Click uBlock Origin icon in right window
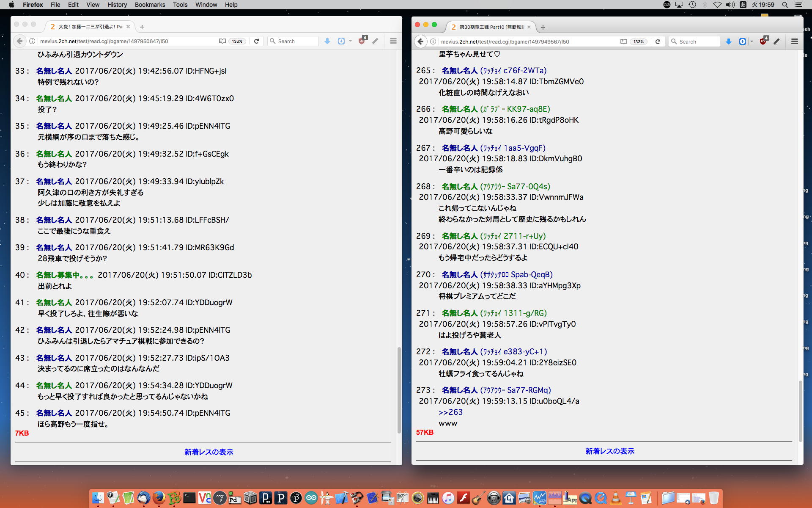The height and width of the screenshot is (508, 812). [763, 41]
